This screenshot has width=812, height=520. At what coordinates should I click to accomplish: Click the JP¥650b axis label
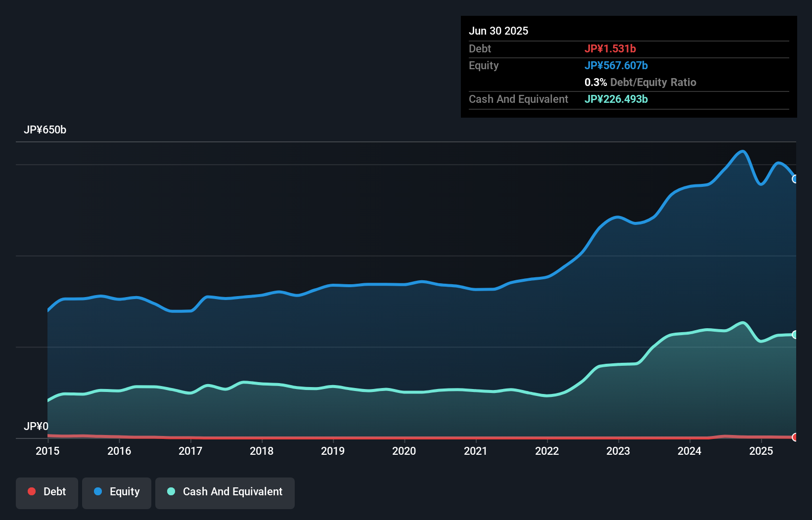pos(45,130)
